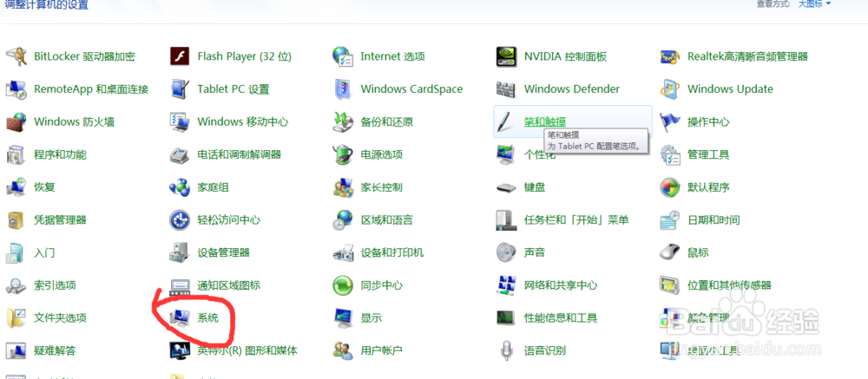
Task: Click the 轻松访问中心 link
Action: click(x=228, y=219)
